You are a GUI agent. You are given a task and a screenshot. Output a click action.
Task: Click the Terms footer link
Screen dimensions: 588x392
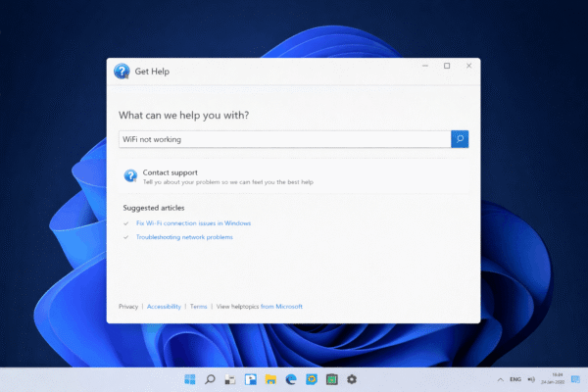pos(198,307)
